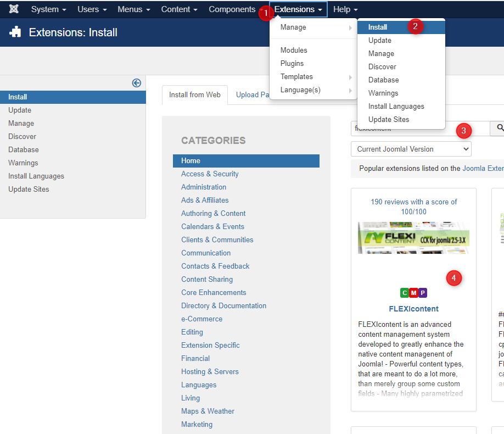Viewport: 504px width, 434px height.
Task: Click the Joomla logo icon
Action: pos(14,9)
